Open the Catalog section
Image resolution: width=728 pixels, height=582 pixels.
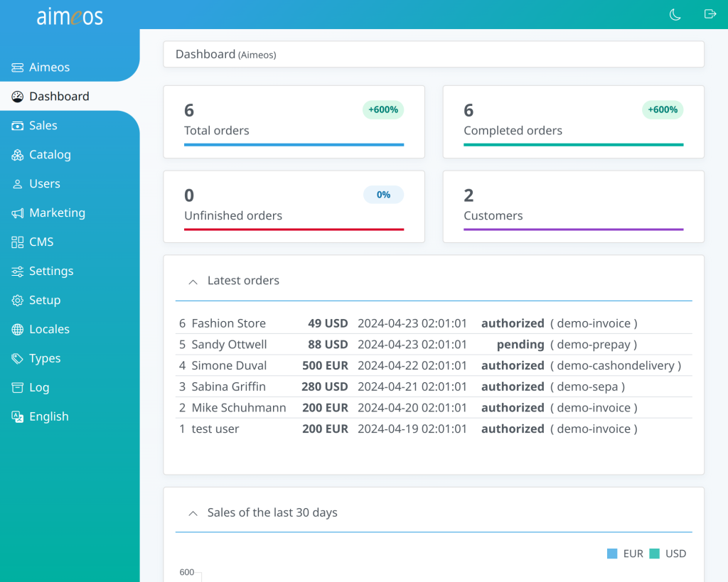(x=49, y=154)
